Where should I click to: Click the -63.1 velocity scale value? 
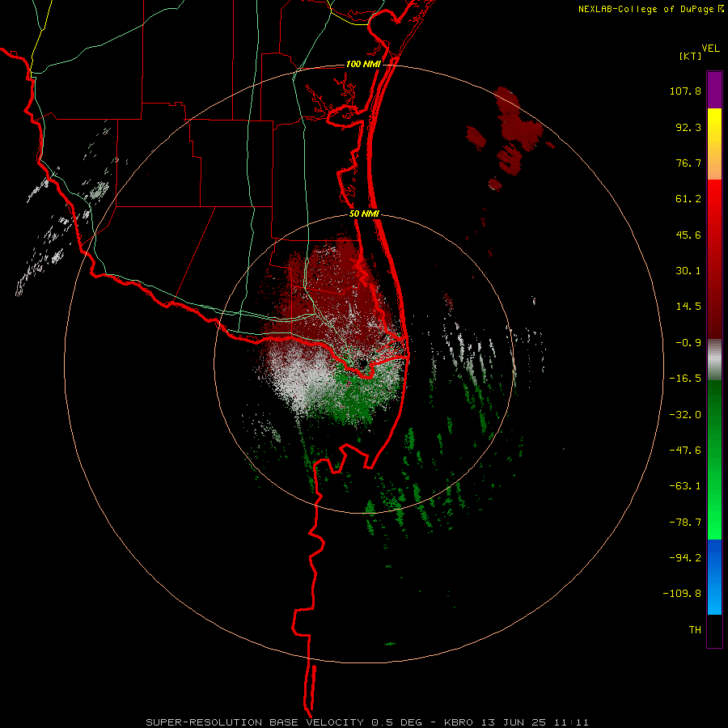pyautogui.click(x=685, y=486)
